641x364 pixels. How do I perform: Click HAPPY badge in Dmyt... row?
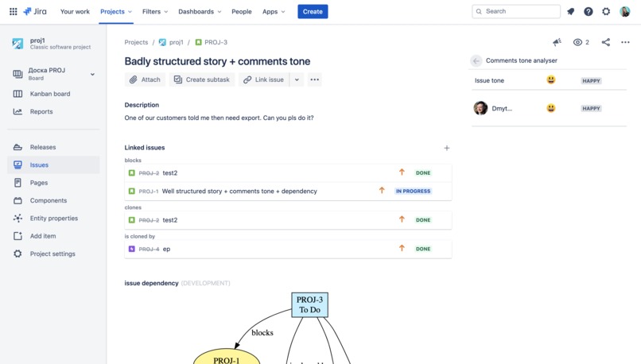591,109
